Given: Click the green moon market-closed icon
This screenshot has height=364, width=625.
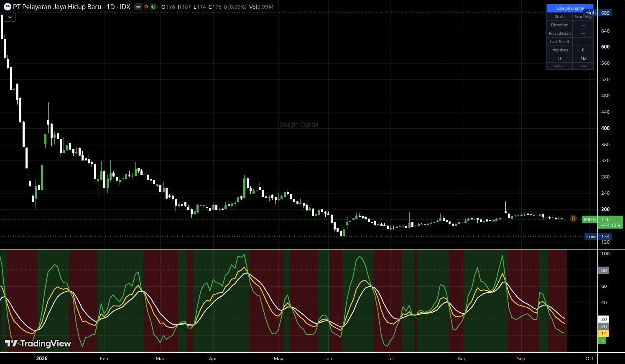Looking at the screenshot, I should tap(153, 7).
